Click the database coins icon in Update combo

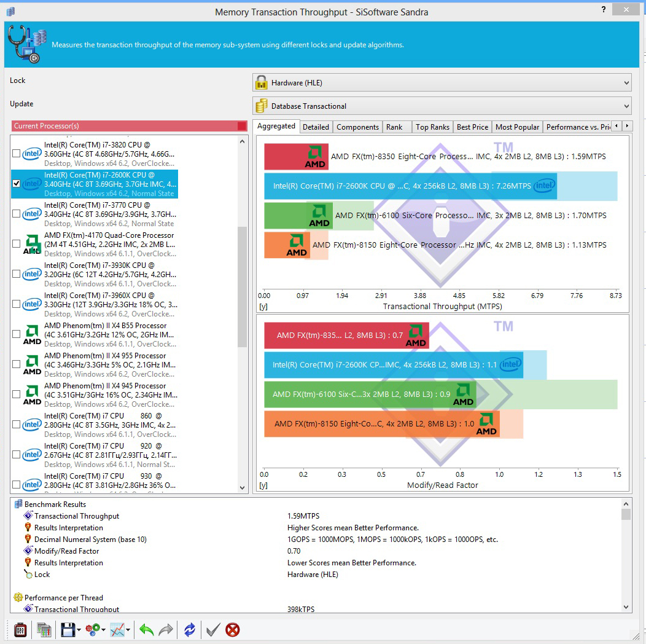pyautogui.click(x=261, y=106)
